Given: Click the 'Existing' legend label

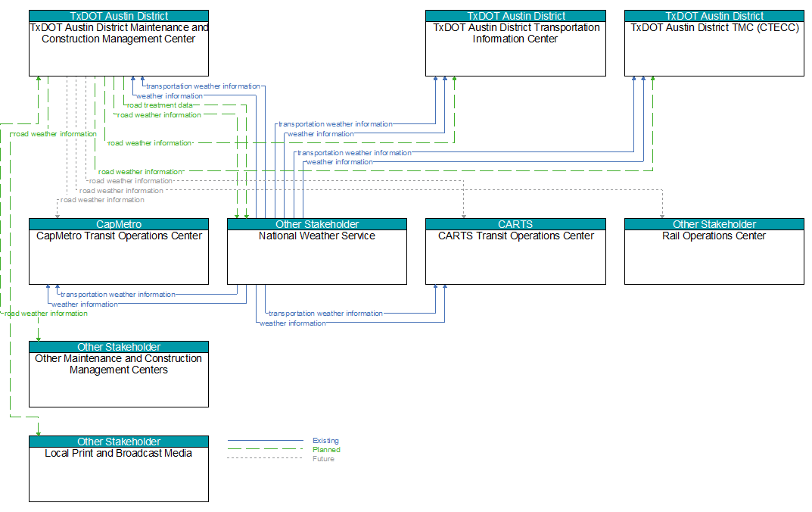Looking at the screenshot, I should coord(325,441).
